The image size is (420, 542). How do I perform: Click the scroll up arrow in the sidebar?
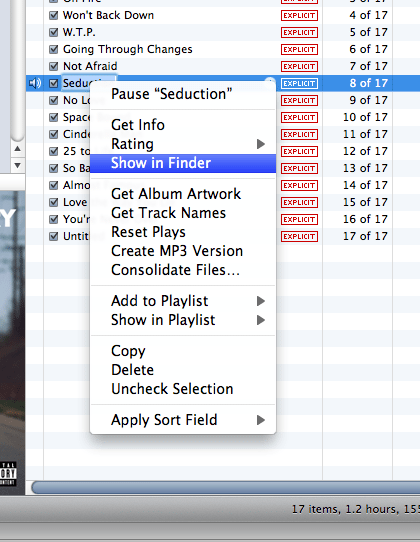click(x=17, y=149)
